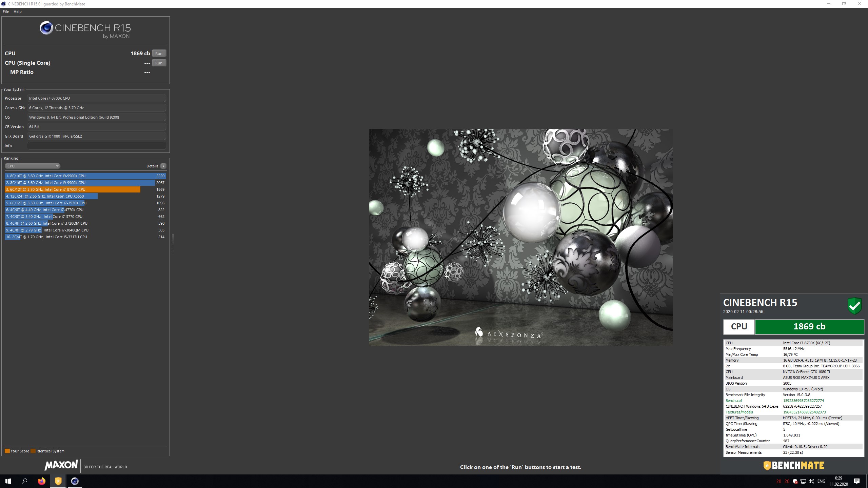Click the Mainboard ASUS ROG MAXIMUS value
The width and height of the screenshot is (868, 488).
click(806, 378)
